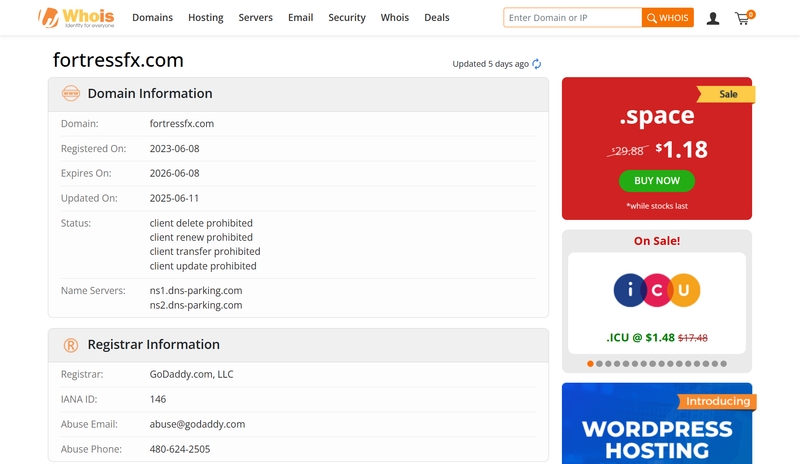Click the On Sale! heading

657,241
